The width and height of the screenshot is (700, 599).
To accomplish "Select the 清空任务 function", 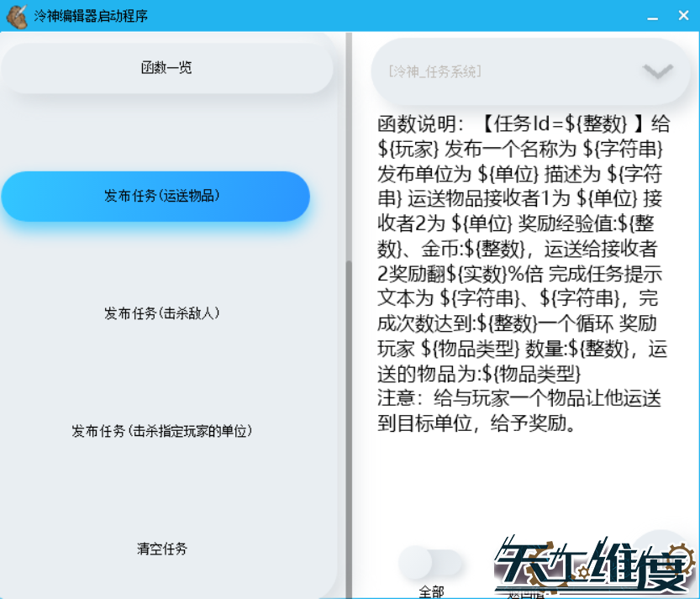I will click(161, 549).
